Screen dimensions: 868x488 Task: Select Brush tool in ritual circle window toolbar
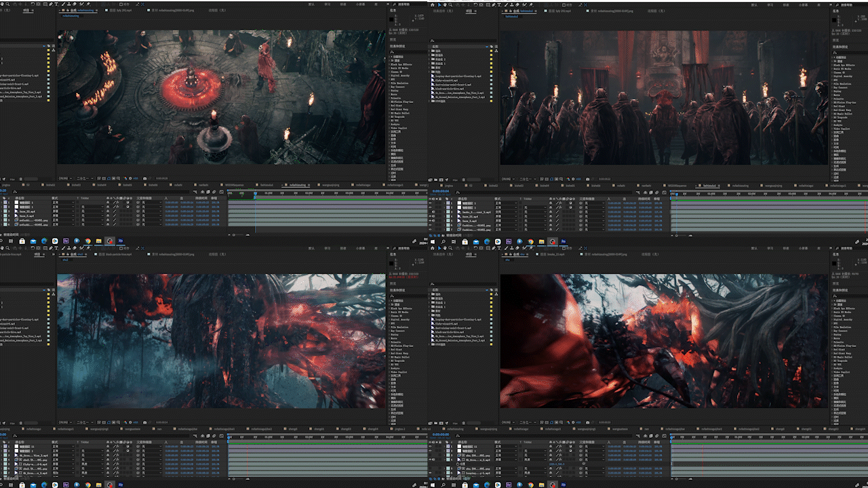(x=63, y=4)
